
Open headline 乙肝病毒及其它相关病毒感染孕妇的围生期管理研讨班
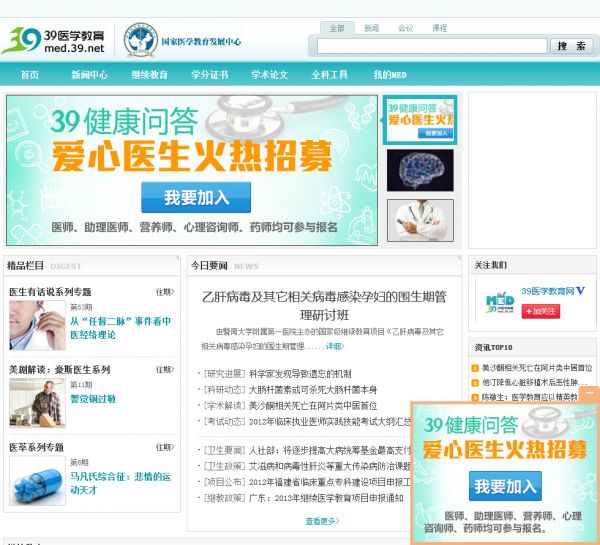(x=324, y=306)
